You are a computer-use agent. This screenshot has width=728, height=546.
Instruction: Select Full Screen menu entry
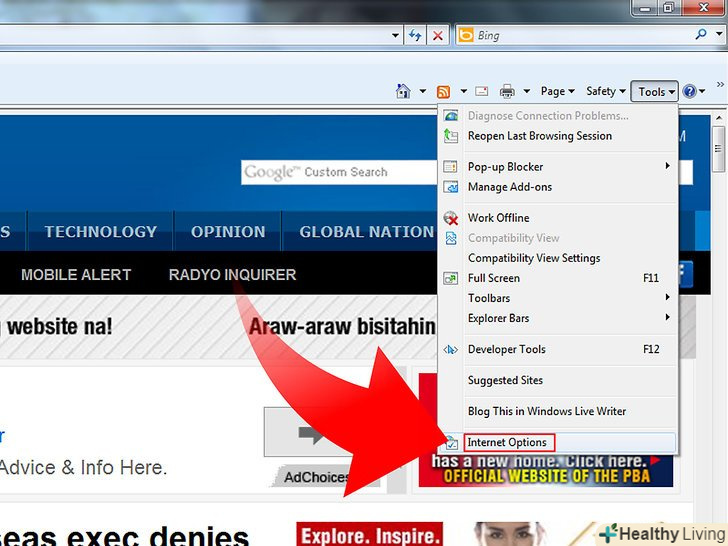tap(557, 278)
